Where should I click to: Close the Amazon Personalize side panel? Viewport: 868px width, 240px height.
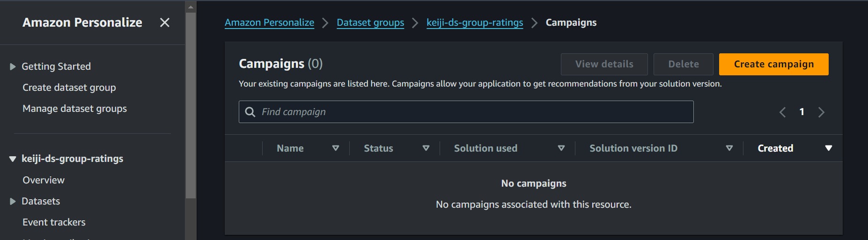pyautogui.click(x=165, y=22)
